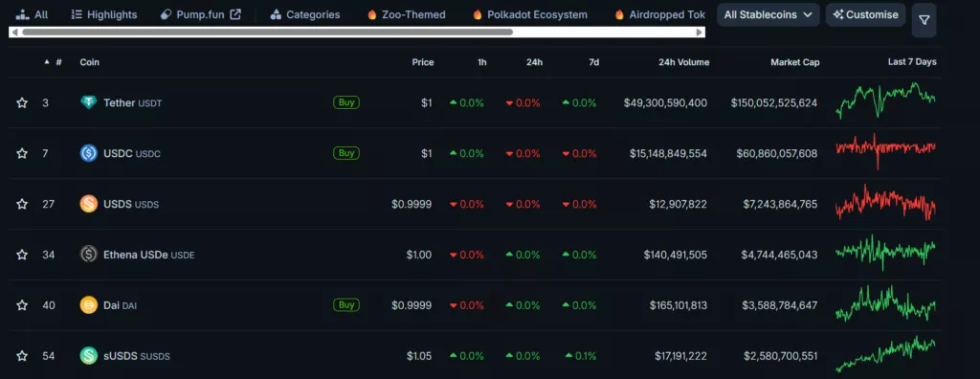Screen dimensions: 980x379
Task: Click the Buy button for Tether
Action: click(346, 102)
